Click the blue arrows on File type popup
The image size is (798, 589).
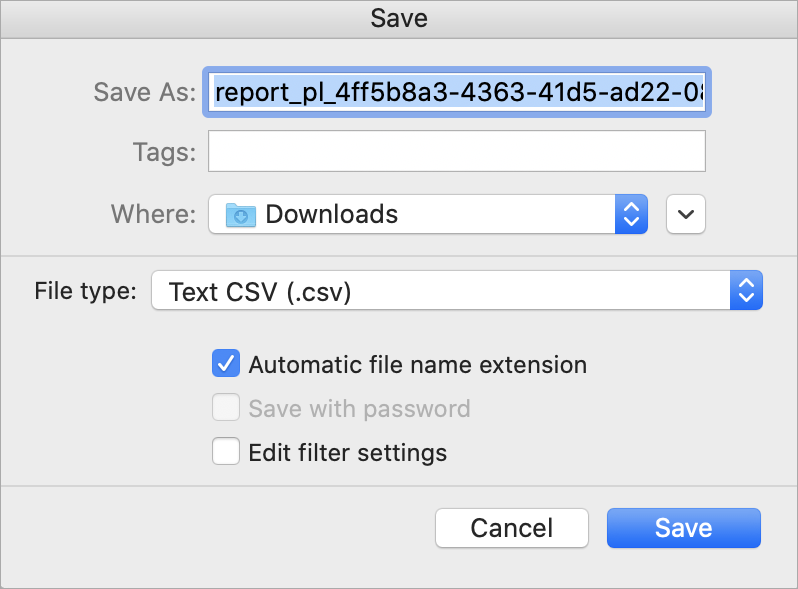tap(746, 290)
